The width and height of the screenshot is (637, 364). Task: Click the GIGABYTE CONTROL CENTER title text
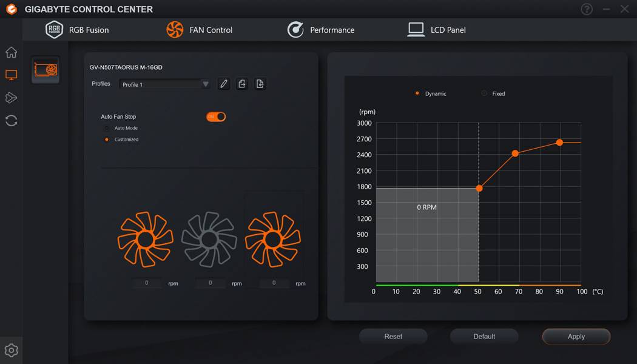pos(89,9)
